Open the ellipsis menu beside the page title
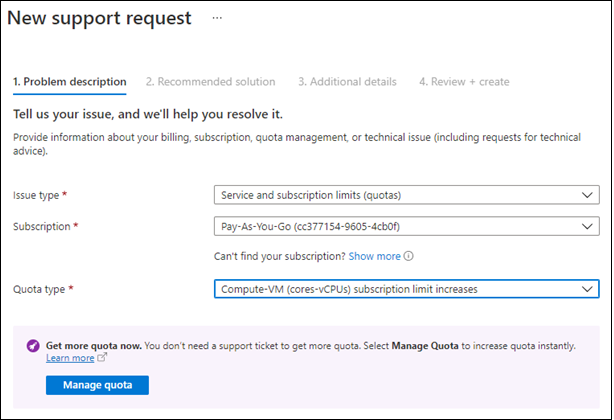Viewport: 614px width, 420px height. [217, 19]
